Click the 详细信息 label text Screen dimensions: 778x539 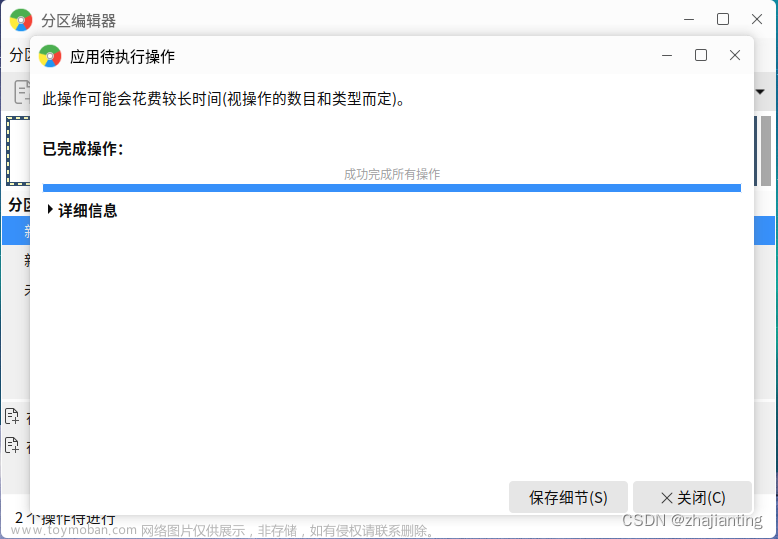click(x=88, y=210)
